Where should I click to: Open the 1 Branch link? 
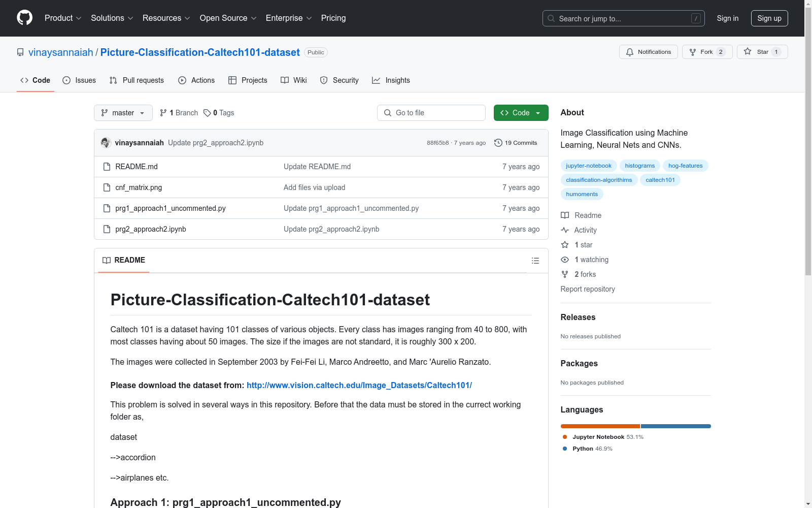tap(179, 113)
